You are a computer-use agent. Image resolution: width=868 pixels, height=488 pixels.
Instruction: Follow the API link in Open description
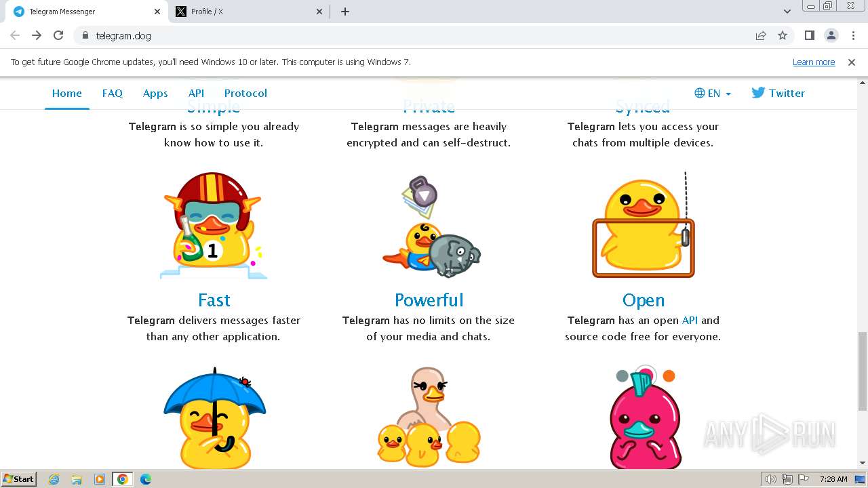(690, 320)
